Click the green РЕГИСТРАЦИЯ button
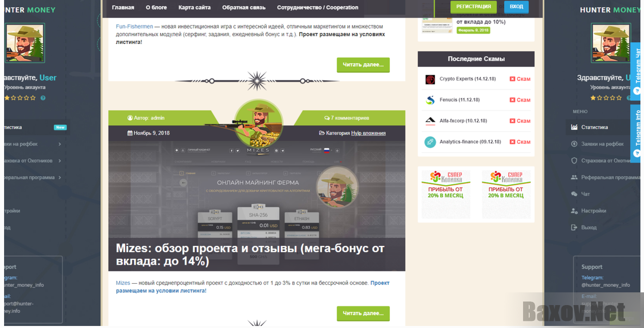 [x=474, y=7]
